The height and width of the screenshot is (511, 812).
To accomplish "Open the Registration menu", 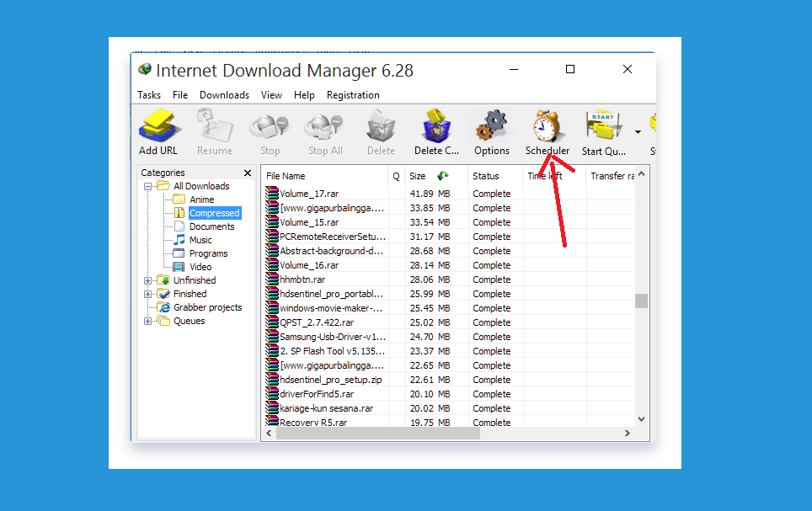I will pyautogui.click(x=353, y=95).
